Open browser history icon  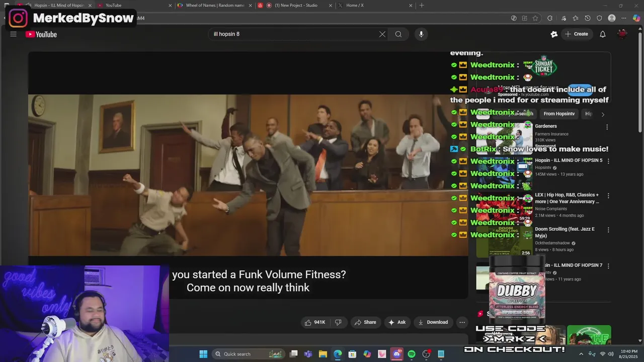point(588,18)
